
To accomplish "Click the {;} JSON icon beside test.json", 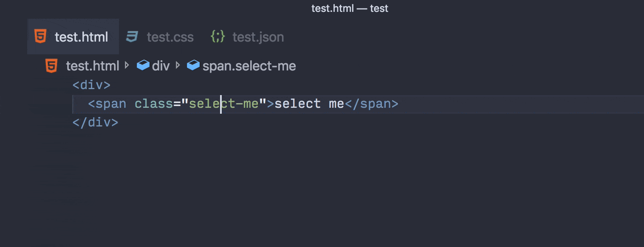I will coord(217,37).
